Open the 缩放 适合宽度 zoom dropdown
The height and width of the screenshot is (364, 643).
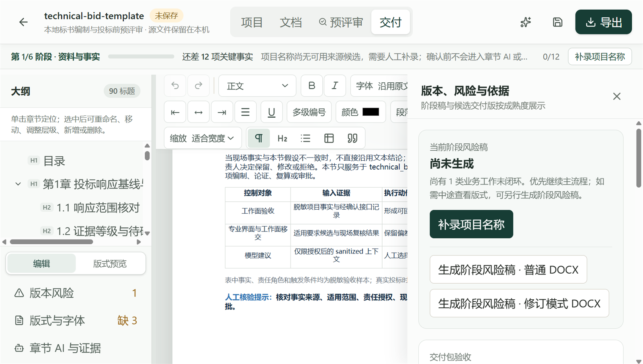point(203,138)
